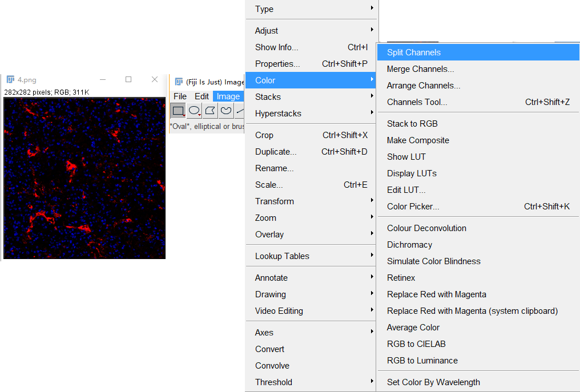Select Stack to RGB

(x=478, y=124)
